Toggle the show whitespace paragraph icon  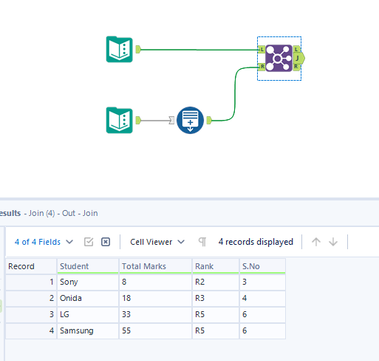click(x=202, y=242)
